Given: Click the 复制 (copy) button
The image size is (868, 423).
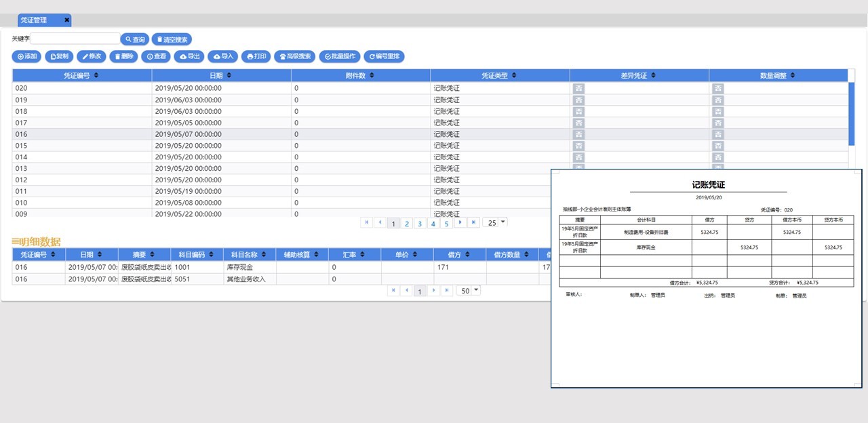Looking at the screenshot, I should tap(59, 56).
